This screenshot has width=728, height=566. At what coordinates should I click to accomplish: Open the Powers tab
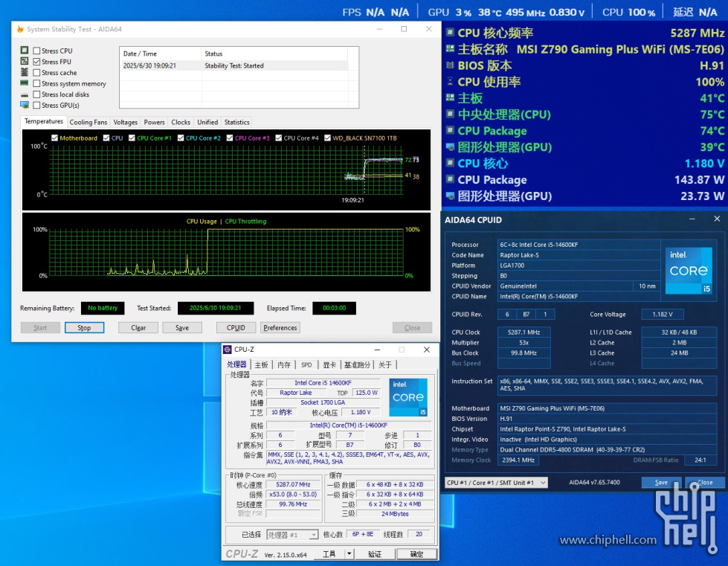pyautogui.click(x=154, y=122)
